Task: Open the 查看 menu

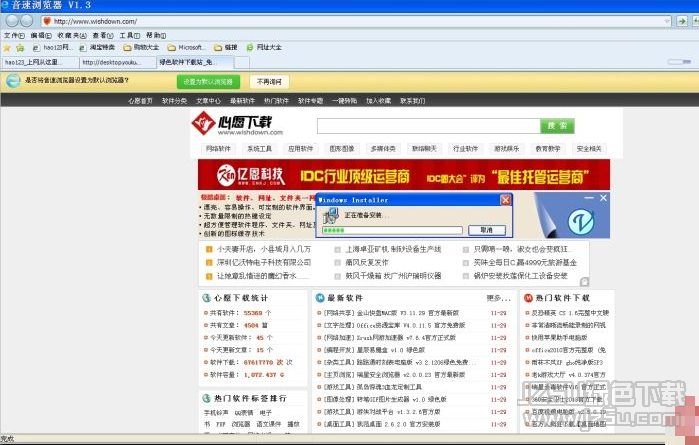Action: [103, 35]
